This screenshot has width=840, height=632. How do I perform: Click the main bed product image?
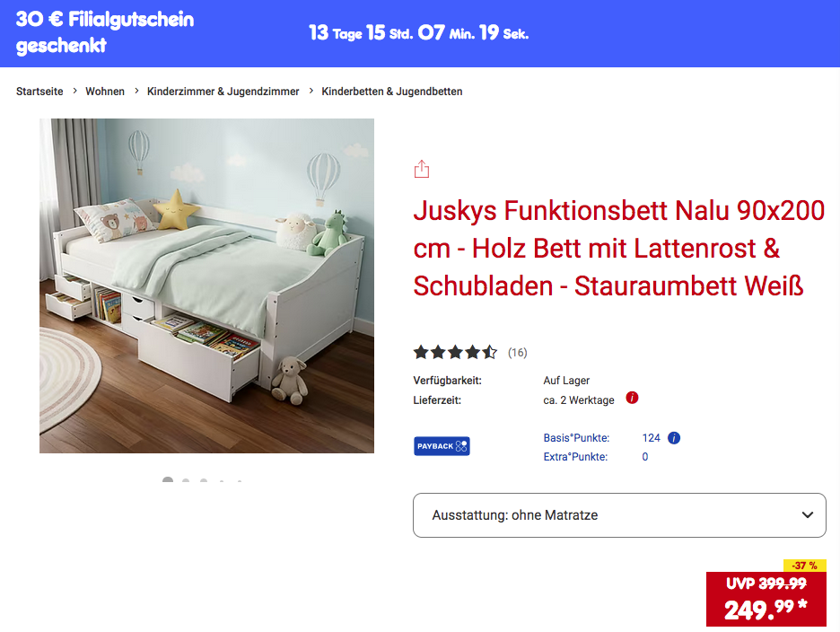tap(206, 285)
